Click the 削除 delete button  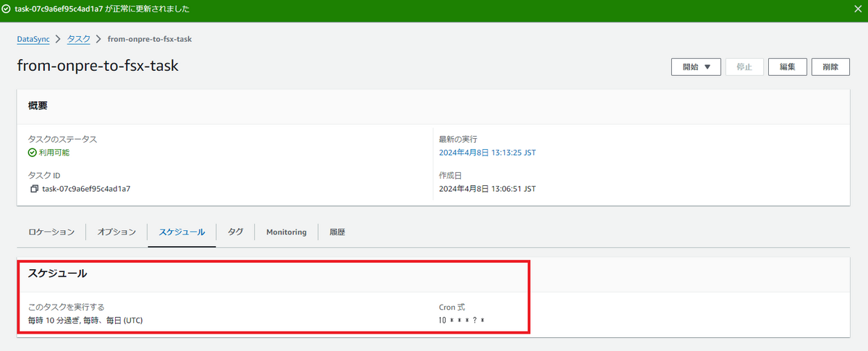[830, 67]
